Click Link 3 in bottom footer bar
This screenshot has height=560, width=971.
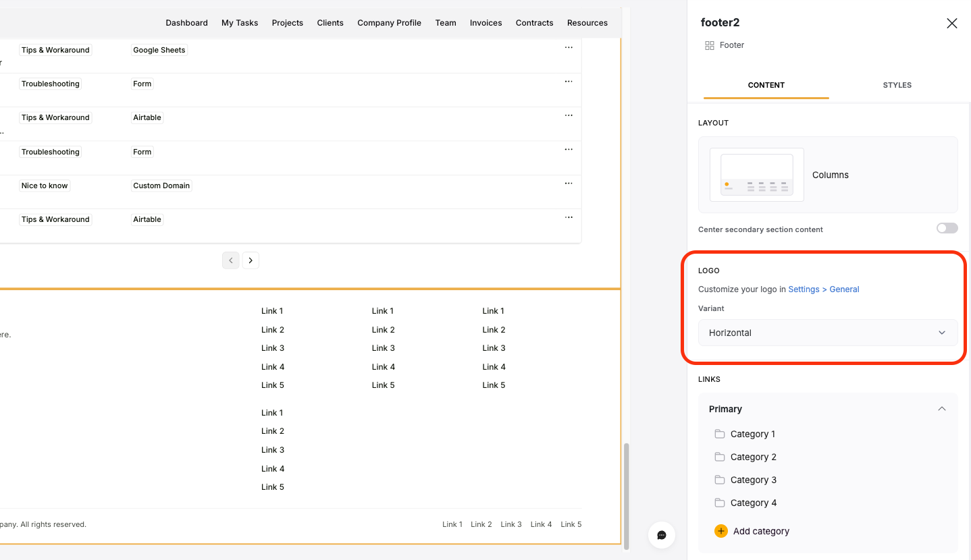511,524
